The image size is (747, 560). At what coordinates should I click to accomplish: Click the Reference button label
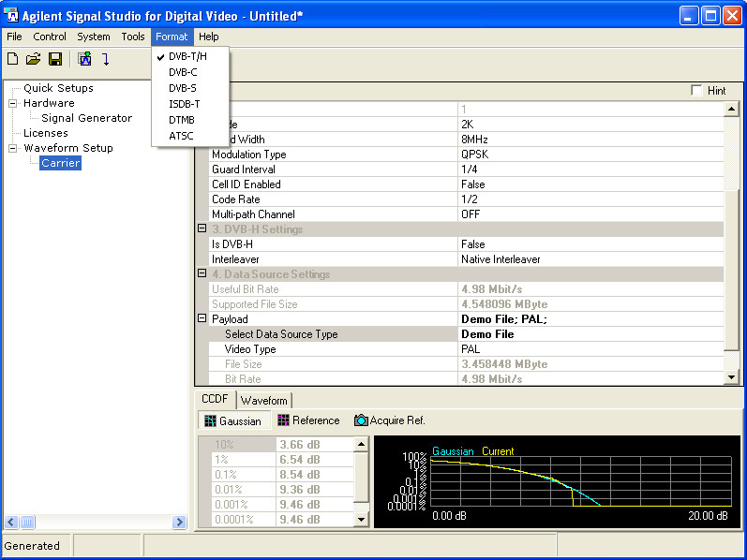coord(316,420)
